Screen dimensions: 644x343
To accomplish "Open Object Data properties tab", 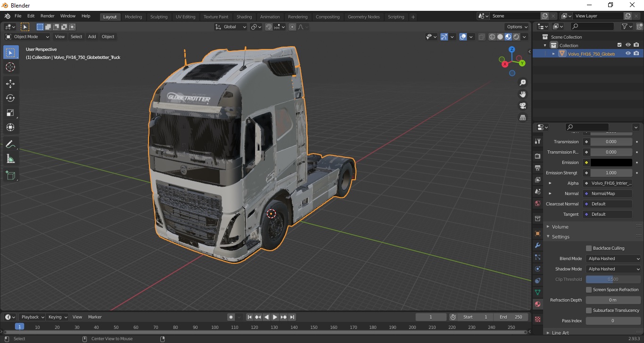I will point(537,292).
